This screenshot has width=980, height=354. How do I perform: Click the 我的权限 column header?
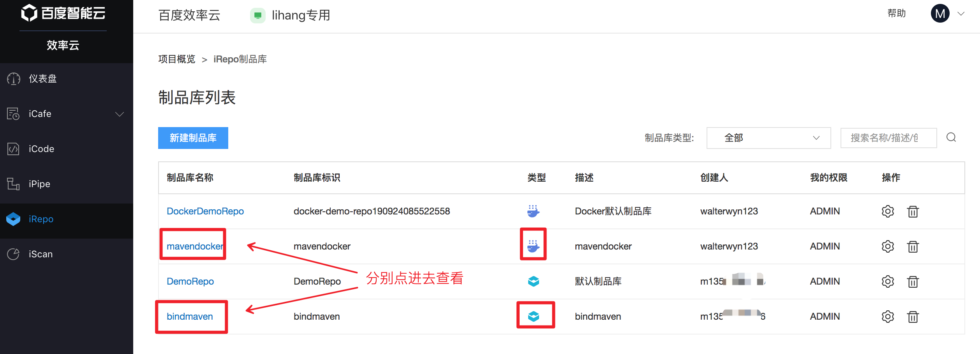[x=829, y=178]
